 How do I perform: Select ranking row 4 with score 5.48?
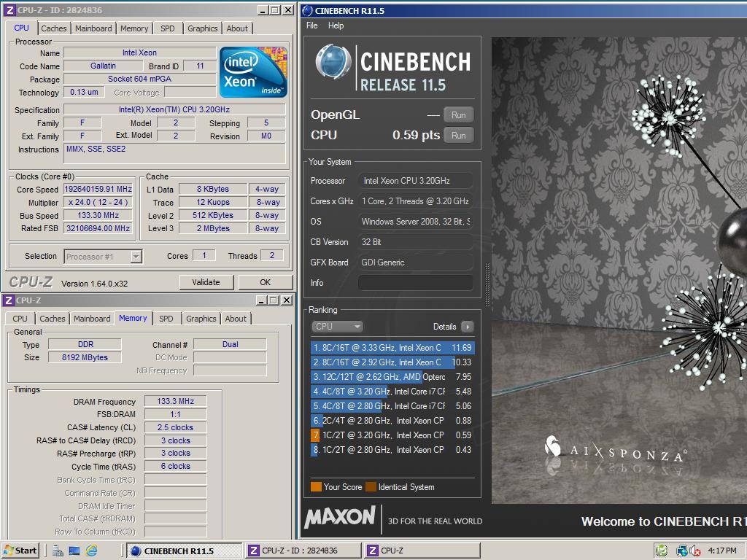(x=392, y=392)
